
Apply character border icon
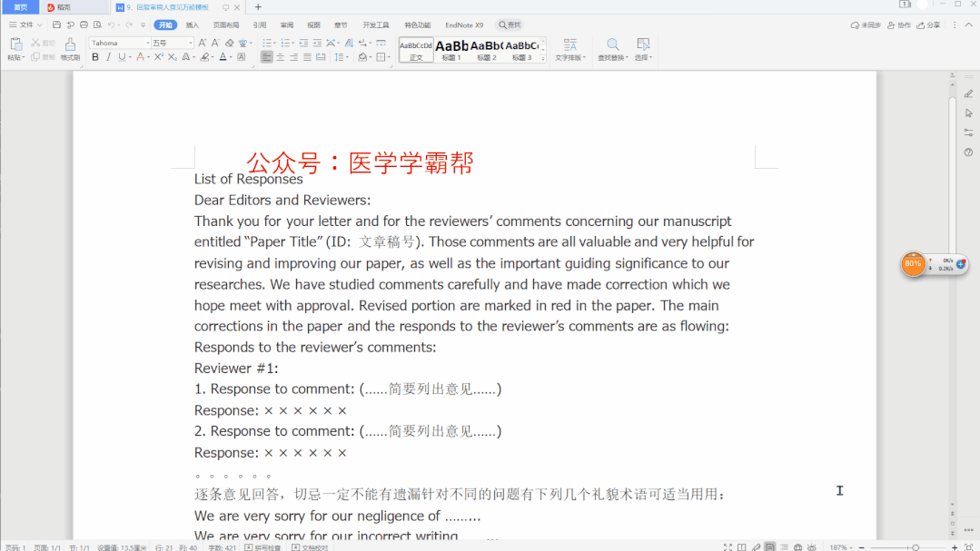[242, 57]
